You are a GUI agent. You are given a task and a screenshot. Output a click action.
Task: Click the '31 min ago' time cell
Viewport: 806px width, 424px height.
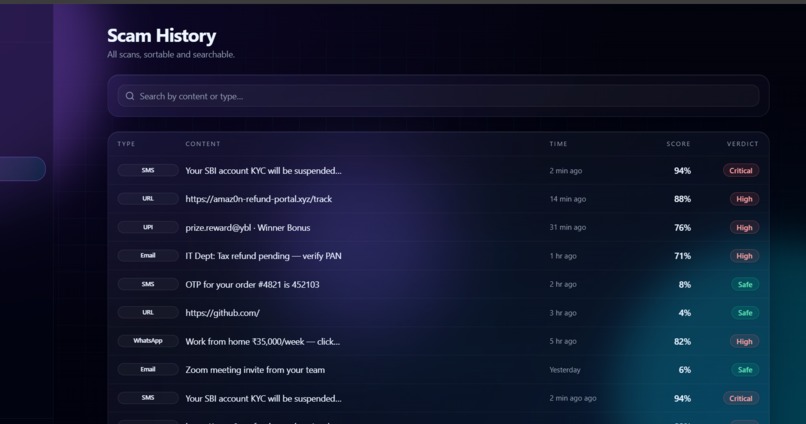point(567,227)
